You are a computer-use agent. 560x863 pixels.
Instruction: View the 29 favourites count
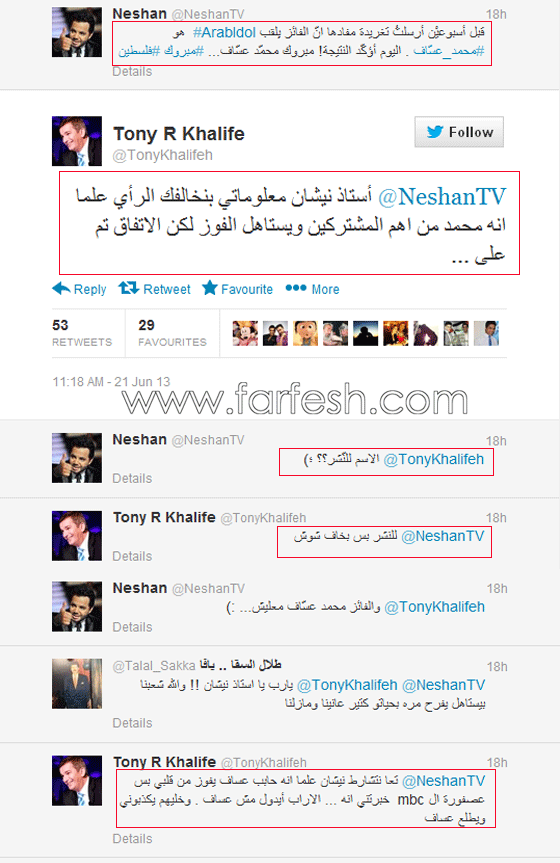click(172, 333)
